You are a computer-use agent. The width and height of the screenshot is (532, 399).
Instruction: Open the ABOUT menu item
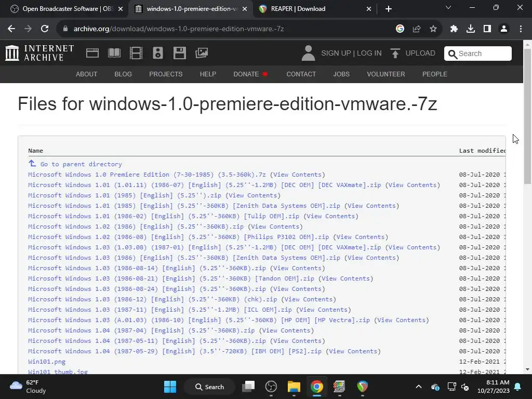(x=87, y=74)
